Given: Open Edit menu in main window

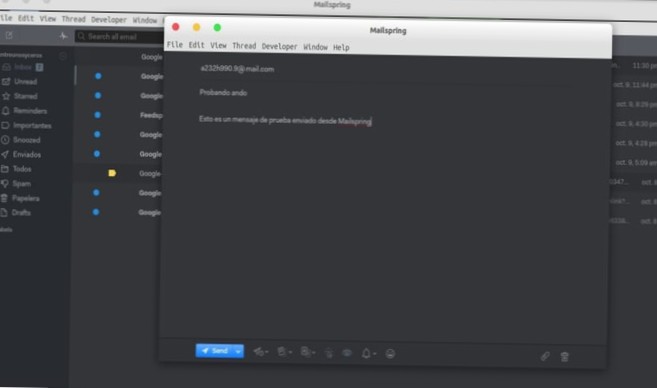Looking at the screenshot, I should (26, 18).
